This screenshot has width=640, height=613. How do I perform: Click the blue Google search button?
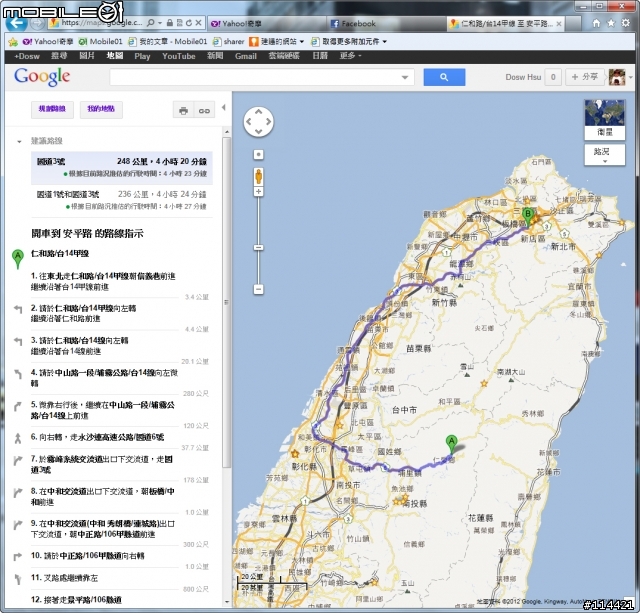tap(444, 77)
